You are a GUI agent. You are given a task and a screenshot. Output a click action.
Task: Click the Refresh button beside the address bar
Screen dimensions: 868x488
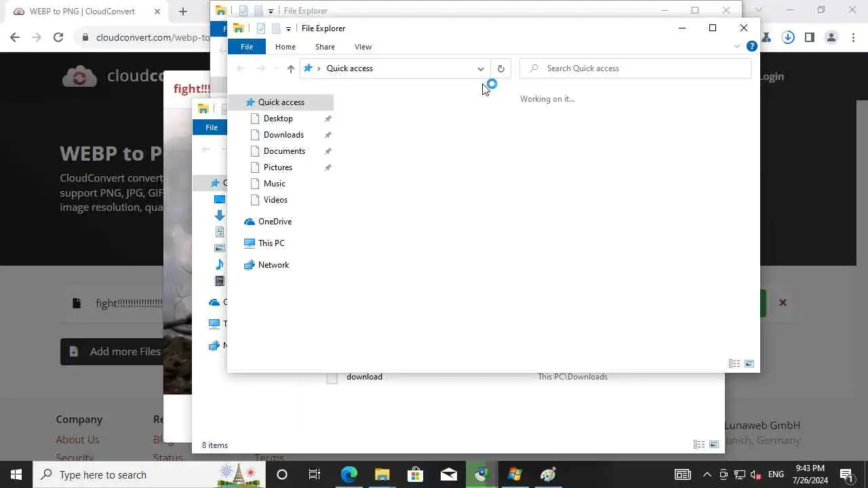[x=500, y=68]
